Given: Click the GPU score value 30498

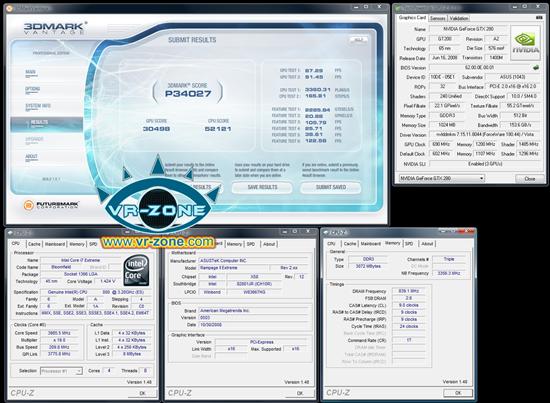Looking at the screenshot, I should tap(156, 129).
